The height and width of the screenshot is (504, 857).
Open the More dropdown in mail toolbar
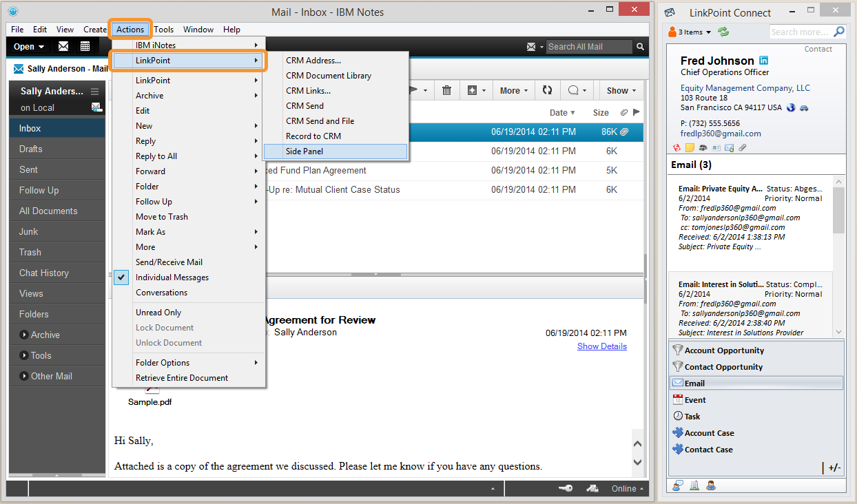point(514,90)
